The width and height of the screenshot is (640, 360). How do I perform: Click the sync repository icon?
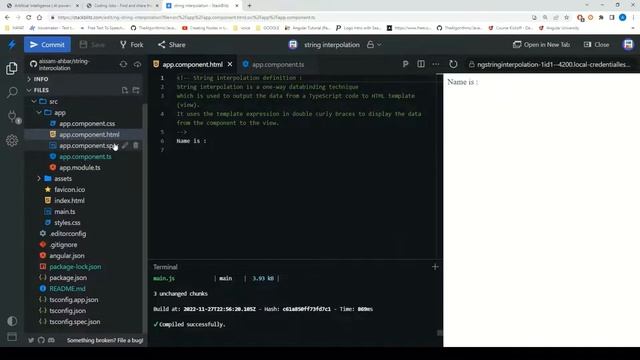tap(123, 64)
